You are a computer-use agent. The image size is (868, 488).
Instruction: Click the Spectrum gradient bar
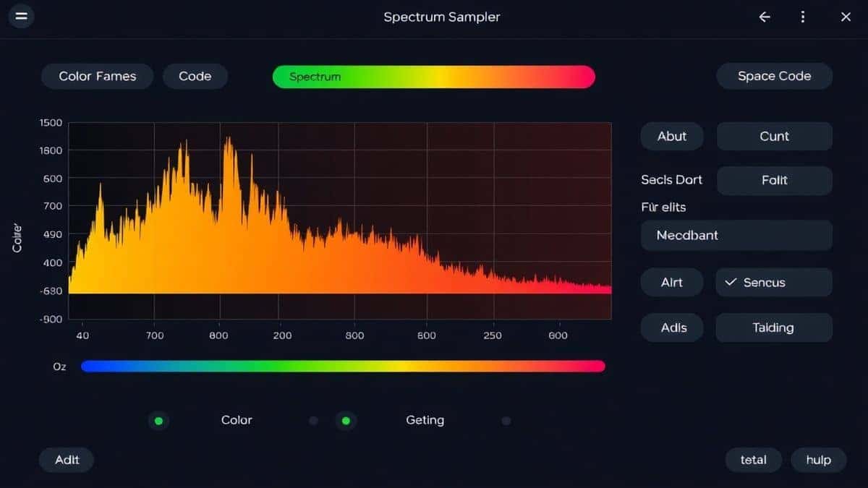[433, 77]
